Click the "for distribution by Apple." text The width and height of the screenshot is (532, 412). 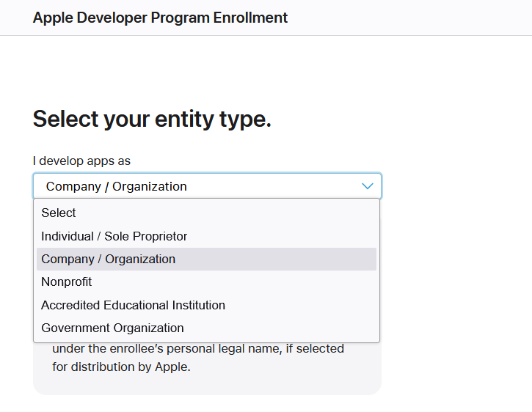pos(121,367)
